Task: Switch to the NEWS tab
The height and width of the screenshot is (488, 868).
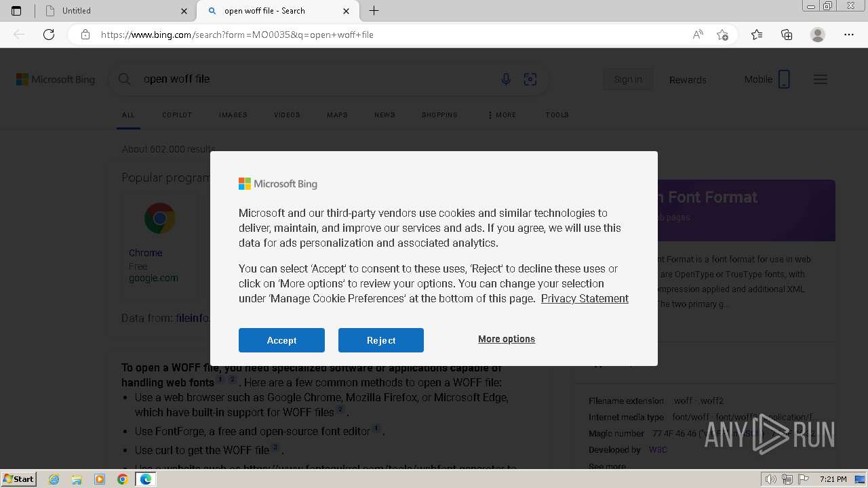Action: pyautogui.click(x=384, y=115)
